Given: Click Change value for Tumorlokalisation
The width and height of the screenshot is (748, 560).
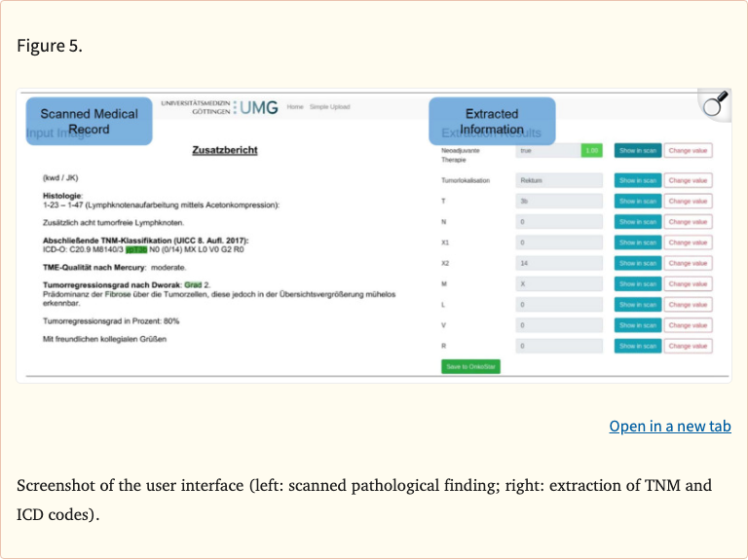Looking at the screenshot, I should tap(688, 180).
